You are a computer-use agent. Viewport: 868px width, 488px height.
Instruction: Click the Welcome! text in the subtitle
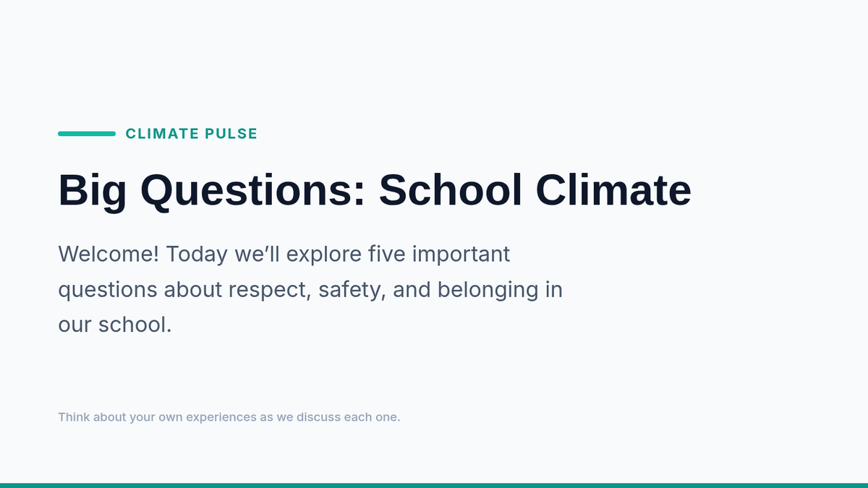[109, 254]
